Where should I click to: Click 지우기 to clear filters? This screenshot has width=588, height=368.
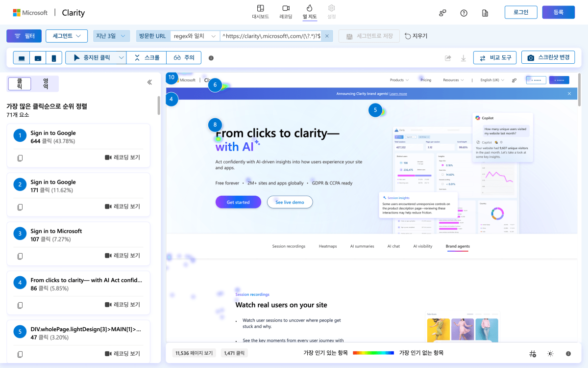[416, 36]
